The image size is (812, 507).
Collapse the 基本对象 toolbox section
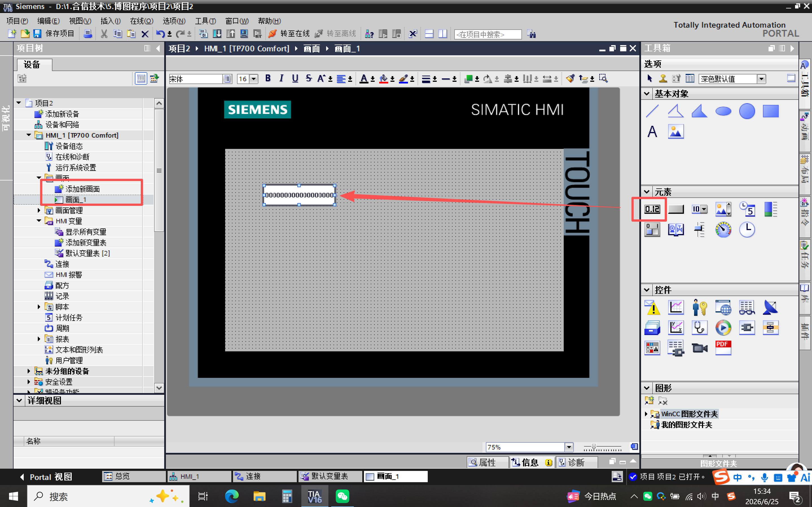[647, 94]
